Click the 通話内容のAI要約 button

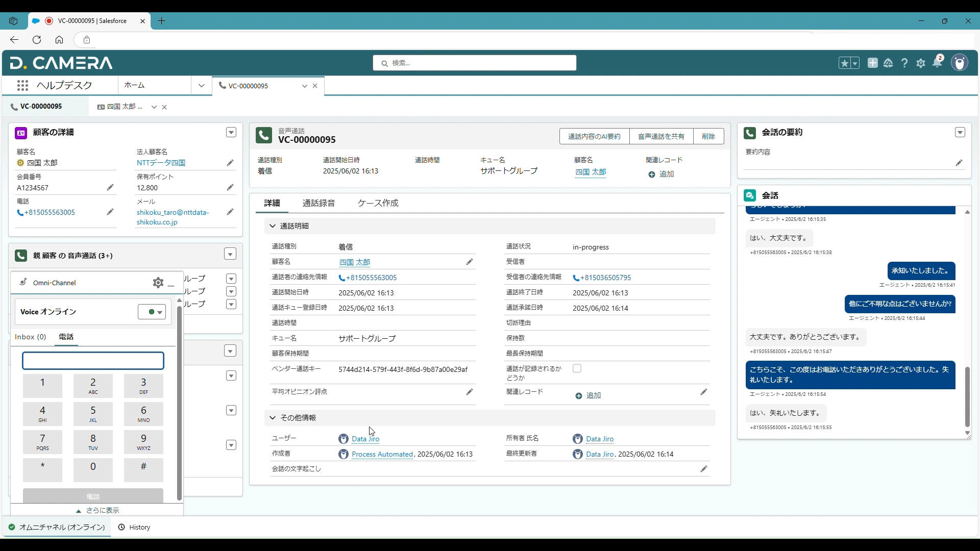click(594, 136)
